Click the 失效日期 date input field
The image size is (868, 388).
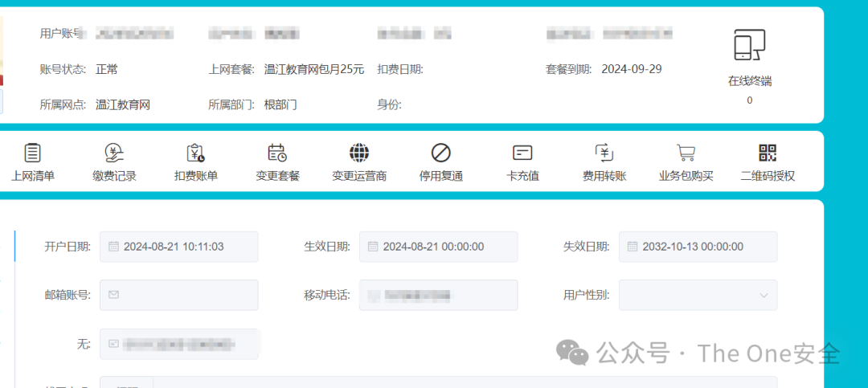(x=698, y=247)
